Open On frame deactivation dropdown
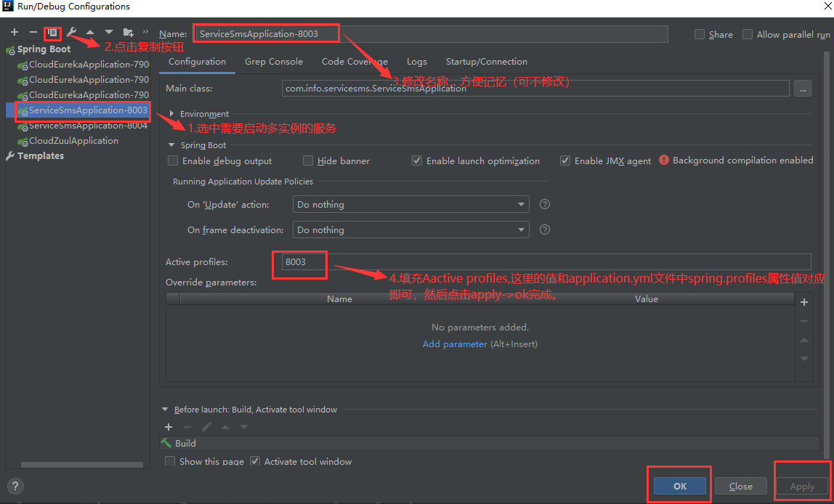 tap(410, 229)
